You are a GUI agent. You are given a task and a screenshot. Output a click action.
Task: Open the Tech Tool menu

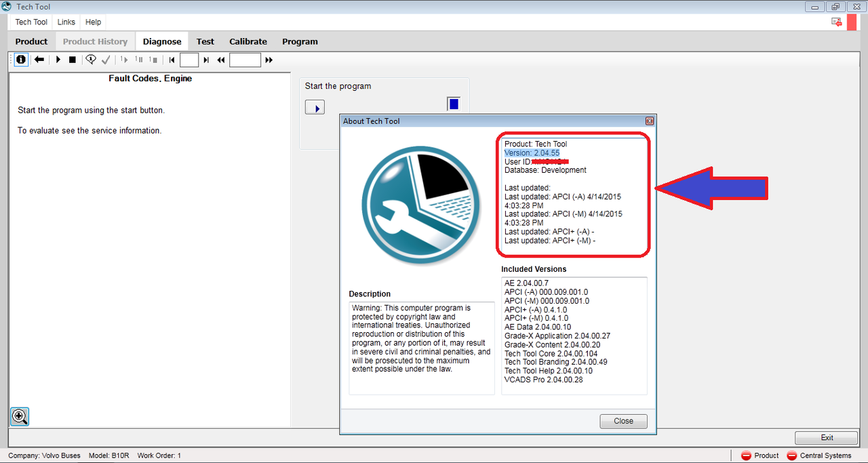tap(31, 22)
